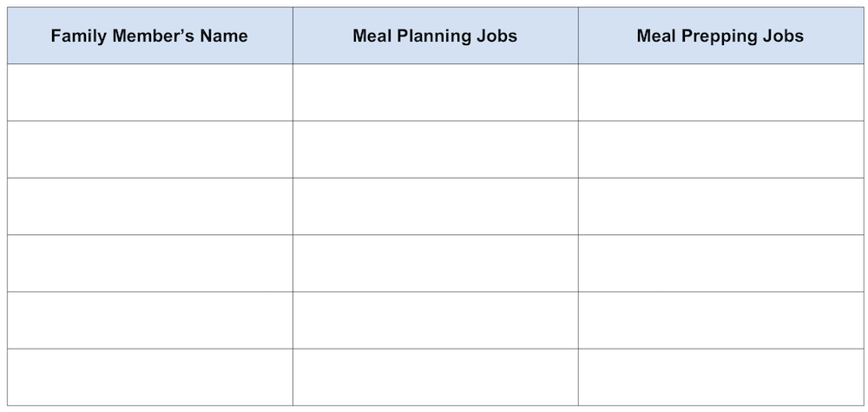Image resolution: width=868 pixels, height=412 pixels.
Task: Click last row cell under Meal Prepping Jobs
Action: [x=720, y=377]
